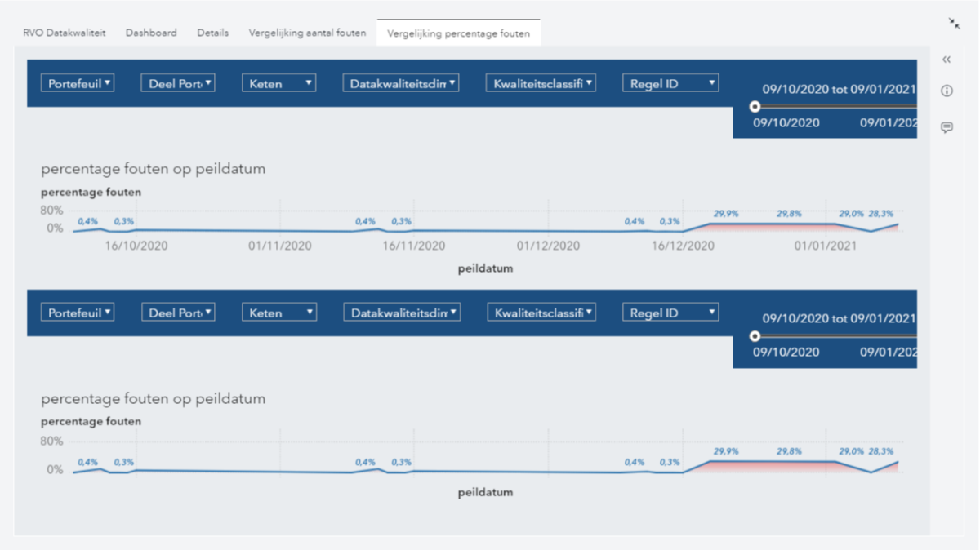The width and height of the screenshot is (980, 550).
Task: Switch to the Dashboard tab
Action: [x=151, y=33]
